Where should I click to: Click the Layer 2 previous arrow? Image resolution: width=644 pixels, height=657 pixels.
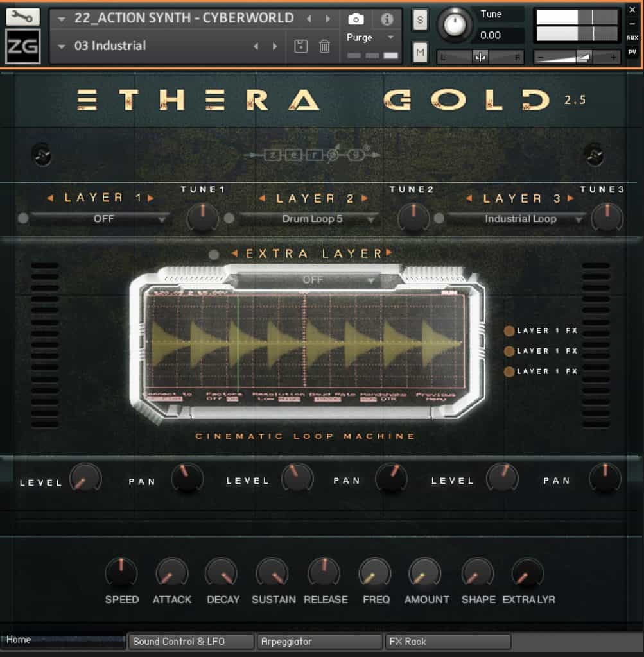pos(261,198)
